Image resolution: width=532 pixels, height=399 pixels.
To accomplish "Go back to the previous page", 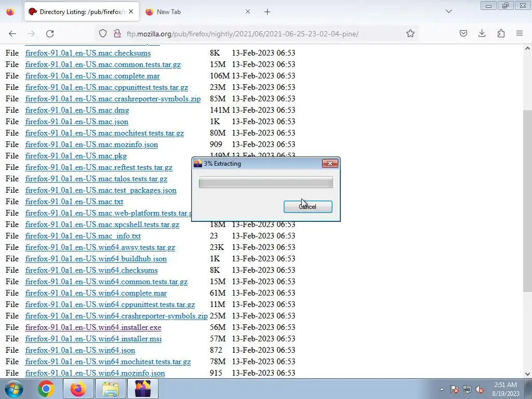I will pos(12,33).
